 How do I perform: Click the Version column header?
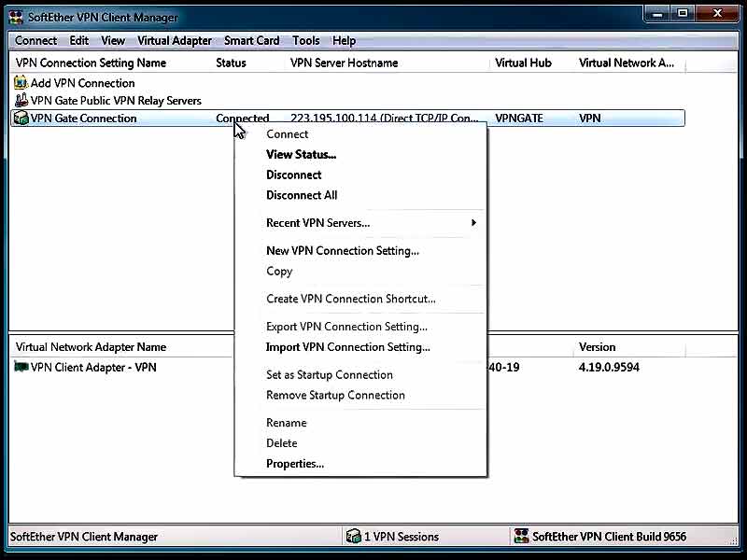click(597, 347)
